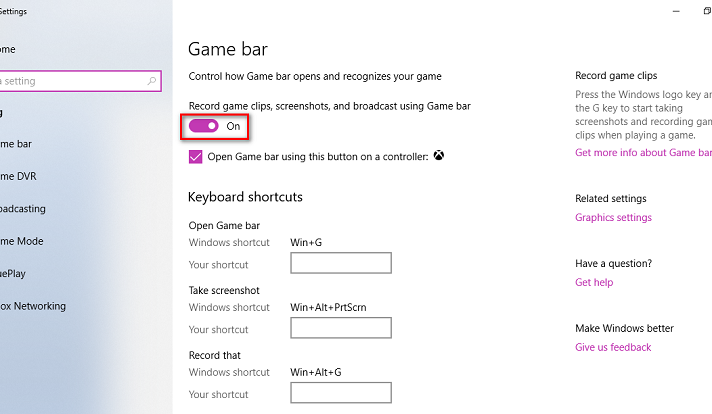The width and height of the screenshot is (712, 414).
Task: Click the Get help link
Action: pos(594,282)
